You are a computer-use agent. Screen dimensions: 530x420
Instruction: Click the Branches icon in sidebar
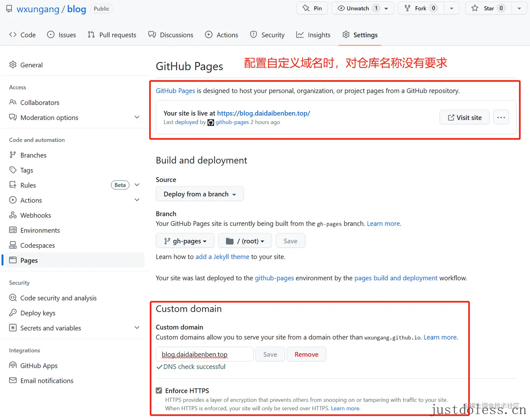pyautogui.click(x=13, y=154)
